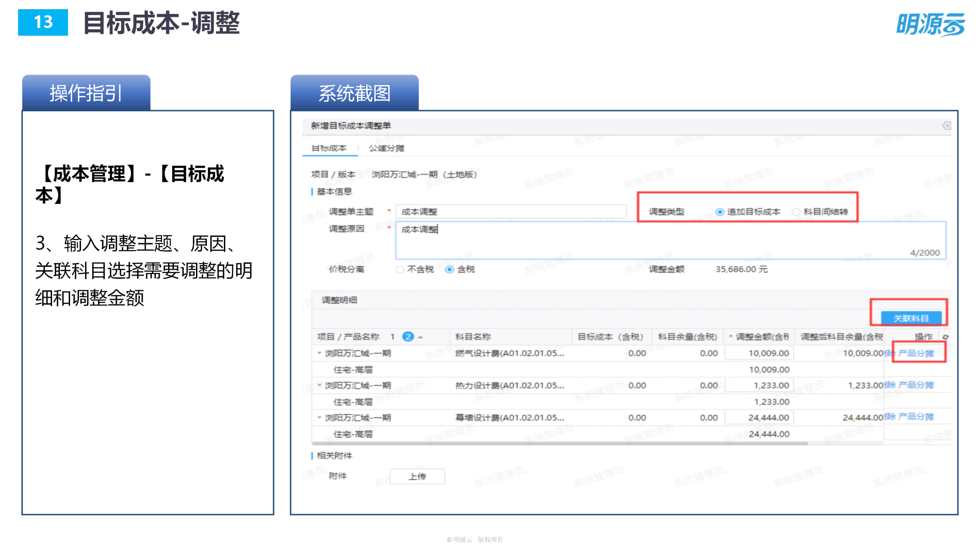The image size is (980, 550).
Task: Click the sort arrow beside 项目/产品名称 column
Action: 420,337
